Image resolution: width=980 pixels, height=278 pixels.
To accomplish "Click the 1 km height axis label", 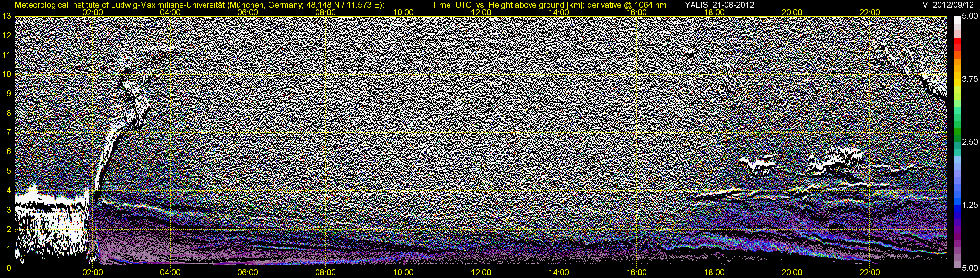I will (9, 249).
